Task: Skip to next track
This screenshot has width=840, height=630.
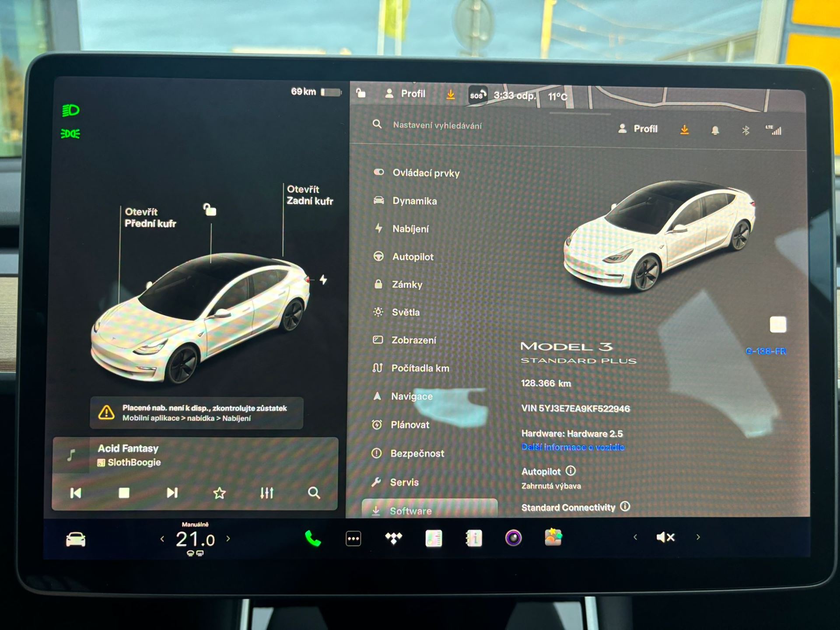Action: click(x=172, y=493)
